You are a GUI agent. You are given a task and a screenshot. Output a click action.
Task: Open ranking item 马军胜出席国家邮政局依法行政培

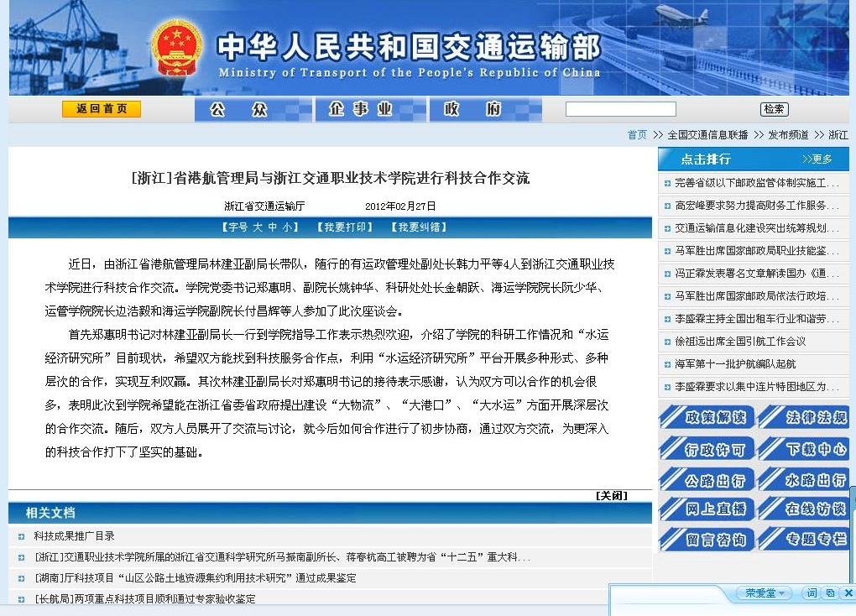tap(757, 296)
